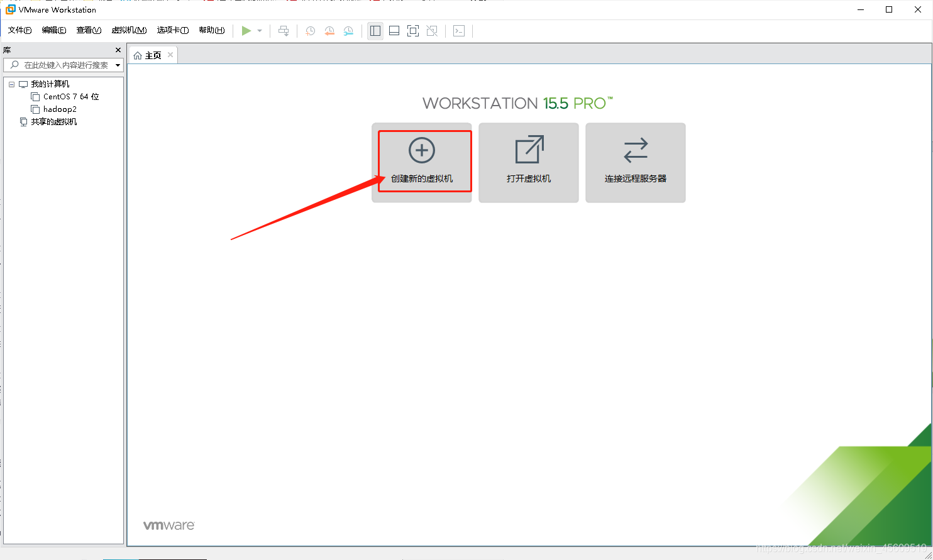Select 共享的虚拟机 in the library

click(x=54, y=122)
